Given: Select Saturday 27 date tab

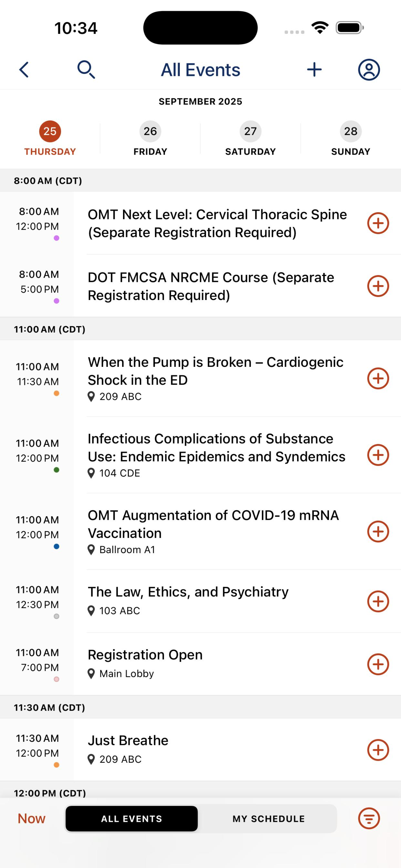Looking at the screenshot, I should tap(250, 139).
